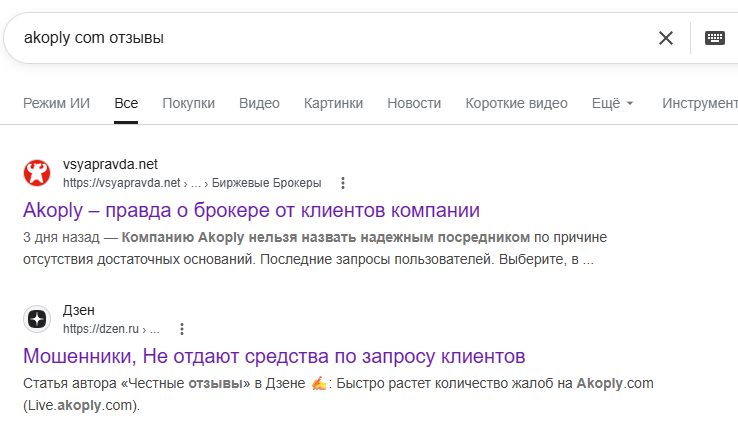Open result 'Мошенники, Не отдают средства'
The image size is (738, 427).
pos(274,356)
